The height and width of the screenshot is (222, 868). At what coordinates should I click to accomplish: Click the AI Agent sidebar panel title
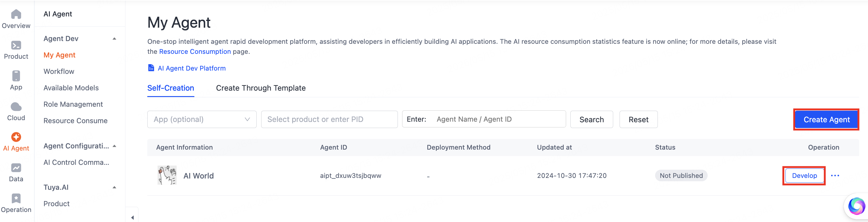[x=58, y=14]
